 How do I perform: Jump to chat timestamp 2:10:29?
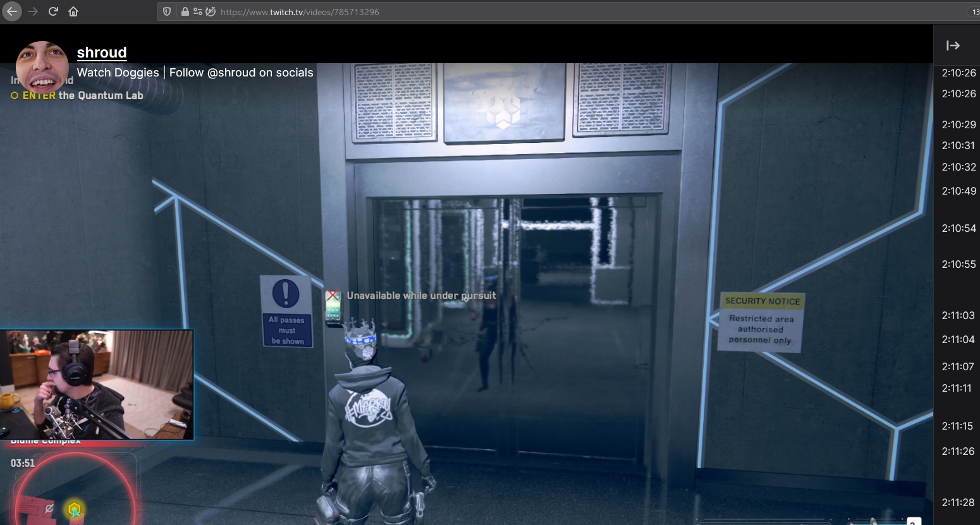point(959,124)
